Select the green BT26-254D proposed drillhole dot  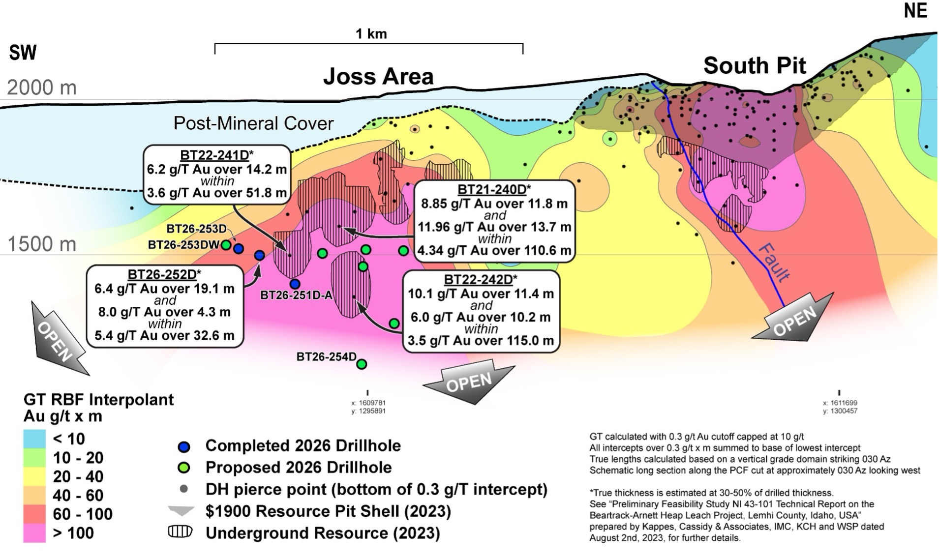coord(362,364)
